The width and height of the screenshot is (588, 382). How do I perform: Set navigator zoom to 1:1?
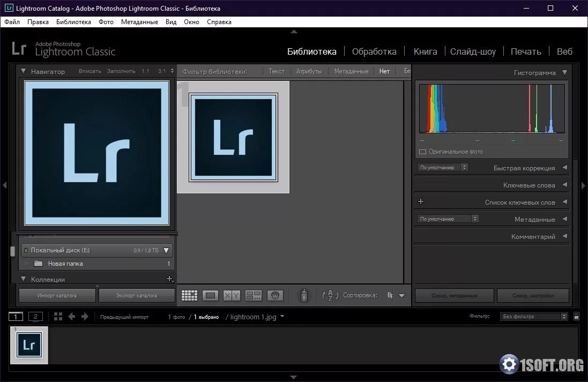(x=145, y=71)
